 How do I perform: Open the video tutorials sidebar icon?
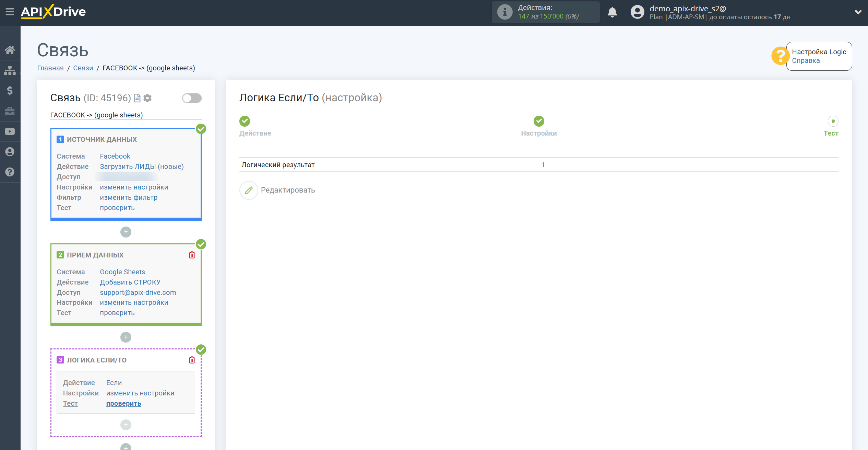pos(10,131)
